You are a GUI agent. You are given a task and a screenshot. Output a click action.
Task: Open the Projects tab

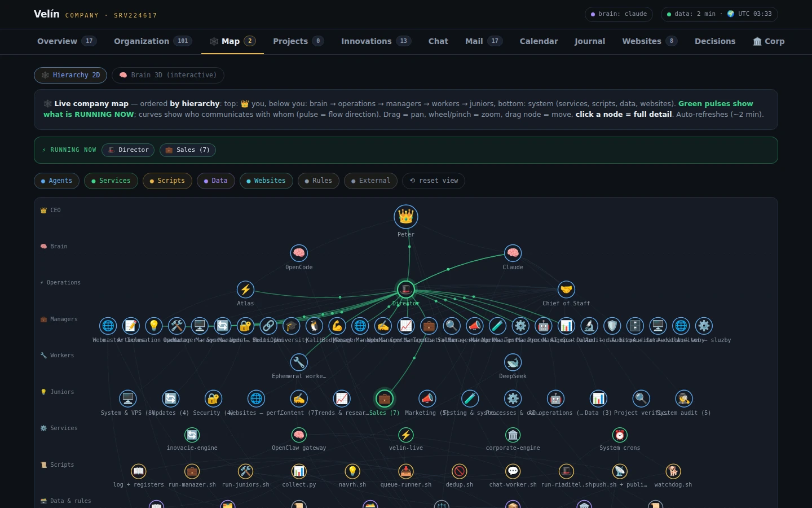tap(298, 41)
